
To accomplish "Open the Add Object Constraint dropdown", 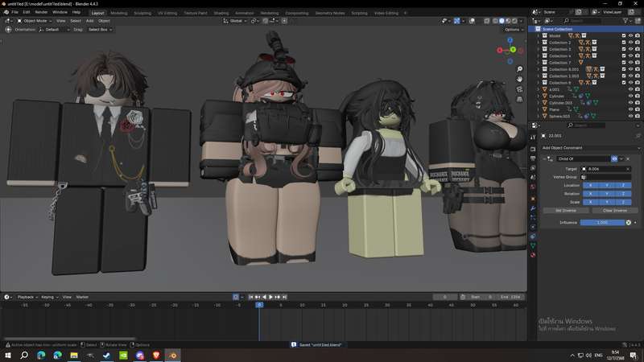I will (590, 148).
